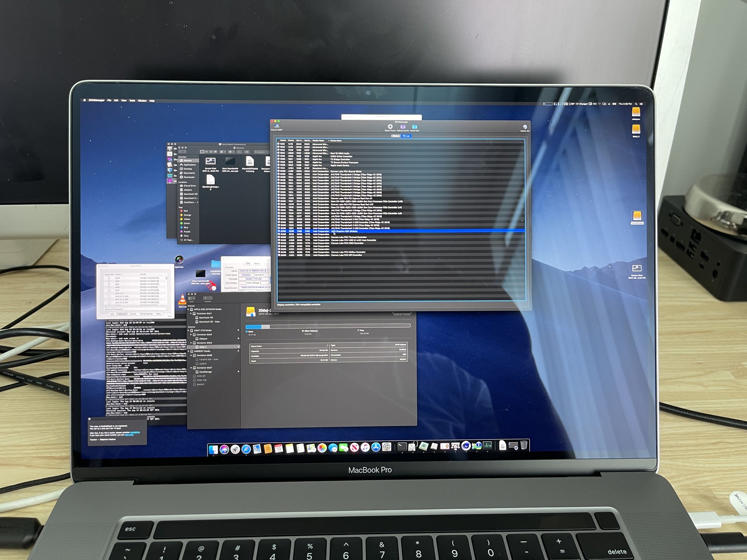Toggle AVX checkbox in MacCPUID
Image resolution: width=747 pixels, height=560 pixels.
pyautogui.click(x=109, y=290)
